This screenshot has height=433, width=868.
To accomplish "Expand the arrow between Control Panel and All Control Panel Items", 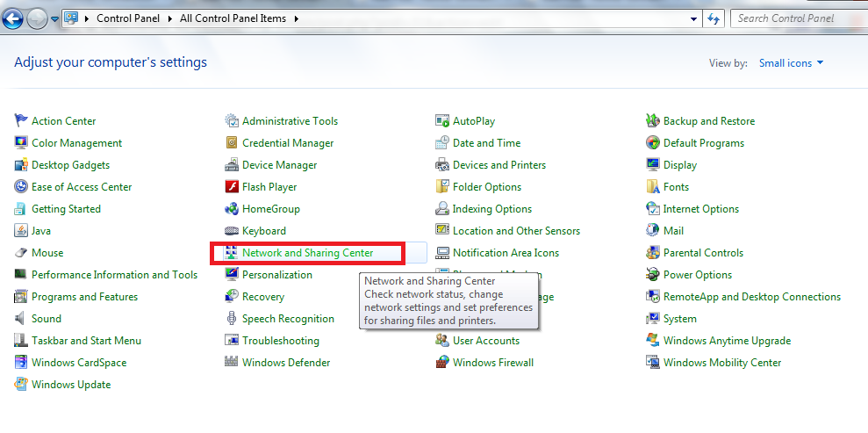I will click(x=169, y=18).
